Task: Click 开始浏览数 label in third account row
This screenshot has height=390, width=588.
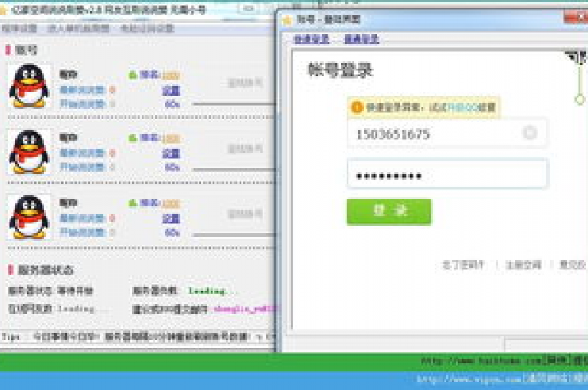Action: tap(83, 232)
